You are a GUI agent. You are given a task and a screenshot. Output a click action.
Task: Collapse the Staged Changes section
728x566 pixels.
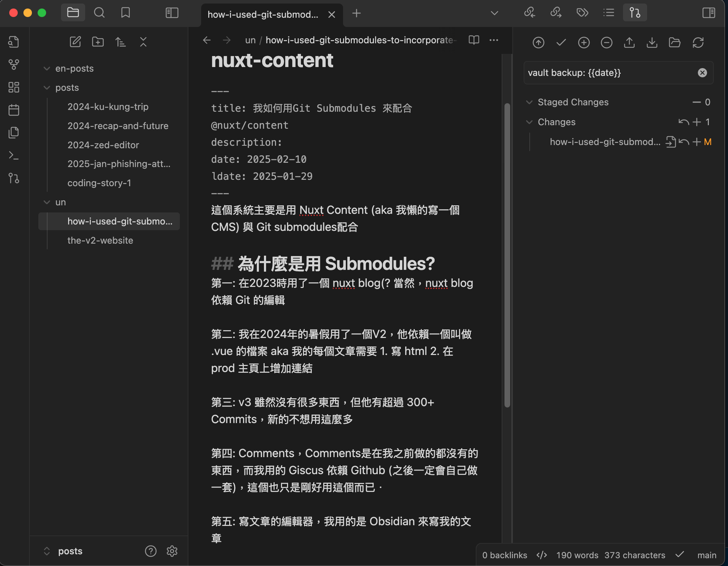[529, 102]
